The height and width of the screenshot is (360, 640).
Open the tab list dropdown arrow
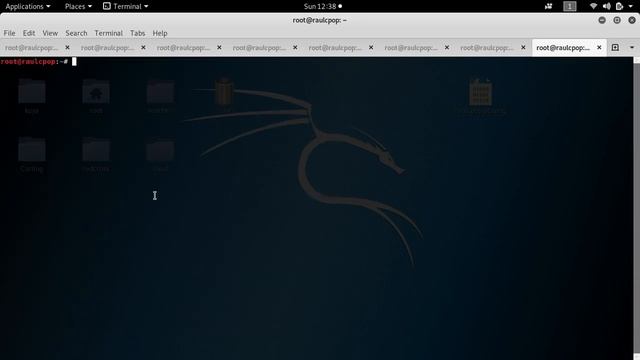point(631,47)
